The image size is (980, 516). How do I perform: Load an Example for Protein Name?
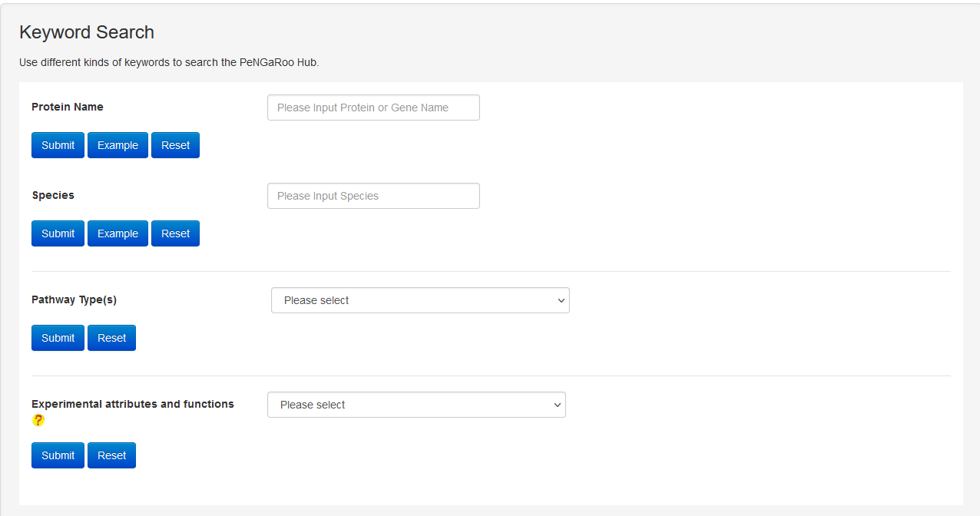118,145
